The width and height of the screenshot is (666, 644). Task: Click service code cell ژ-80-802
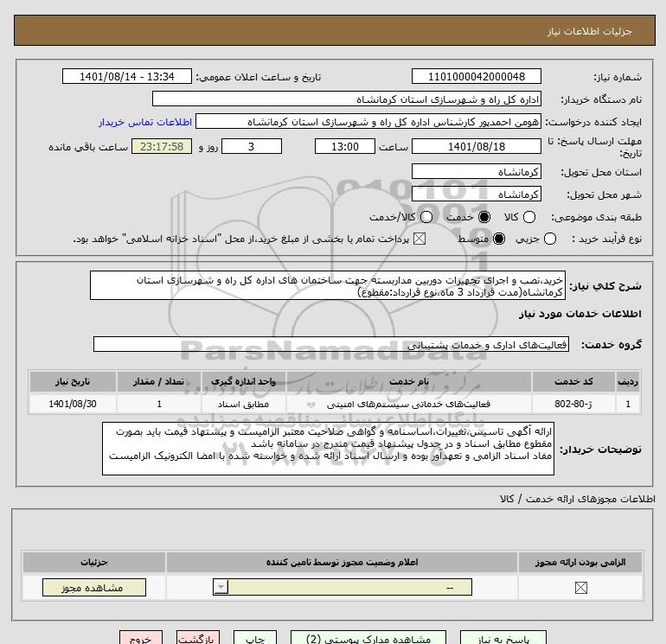coord(573,404)
